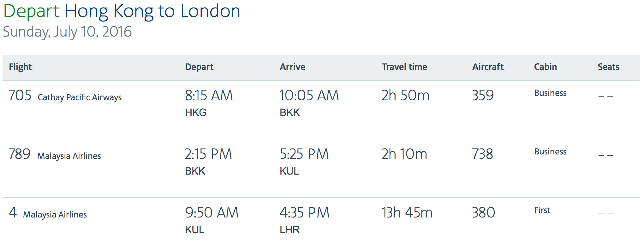Screen dimensions: 644x249
Task: Select flight 705 Cathay Pacific Airways
Action: (x=65, y=96)
